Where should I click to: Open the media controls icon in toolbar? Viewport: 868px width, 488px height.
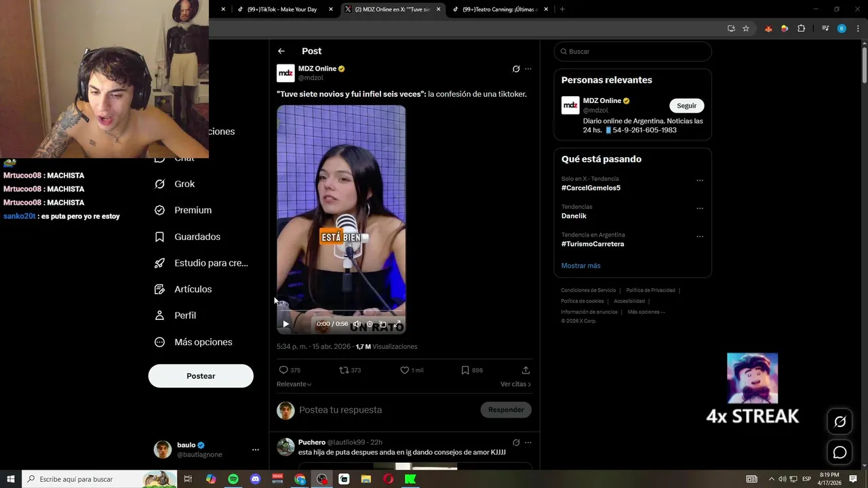coord(825,28)
